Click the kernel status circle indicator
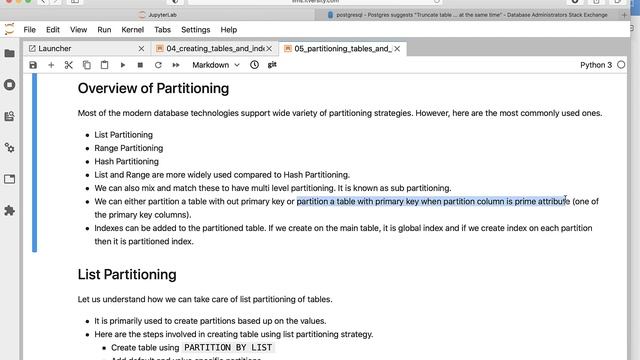640x360 pixels. tap(621, 65)
